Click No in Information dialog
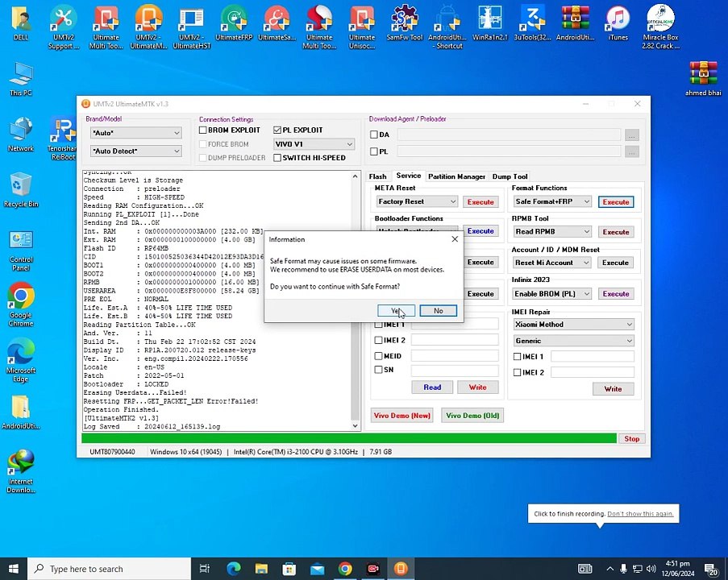Viewport: 728px width, 580px height. 439,311
